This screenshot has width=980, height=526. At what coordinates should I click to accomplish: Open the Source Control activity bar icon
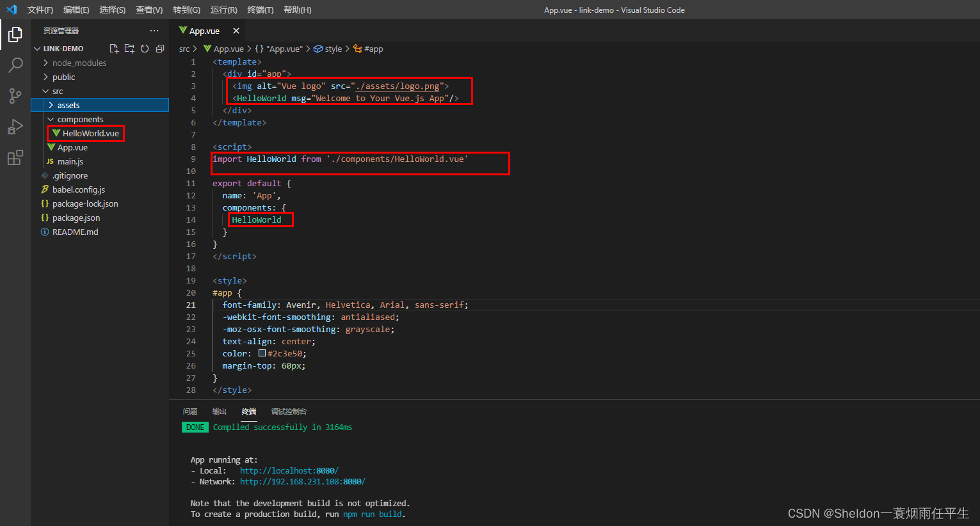[x=15, y=96]
